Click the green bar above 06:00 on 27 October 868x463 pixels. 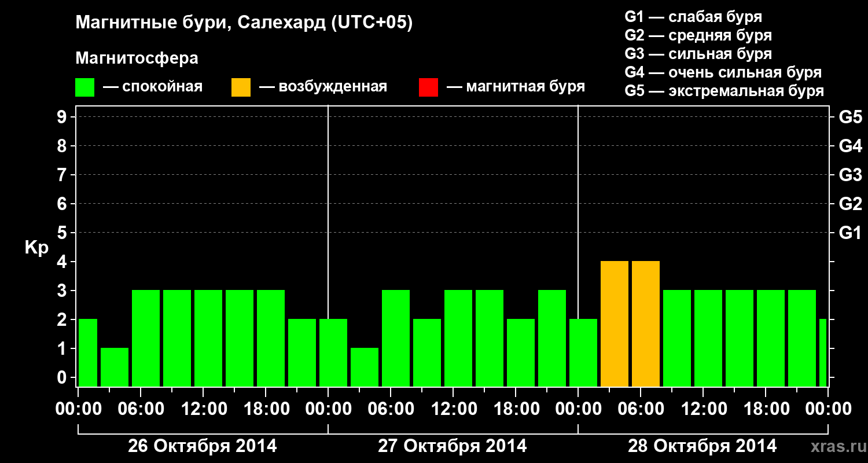click(396, 339)
